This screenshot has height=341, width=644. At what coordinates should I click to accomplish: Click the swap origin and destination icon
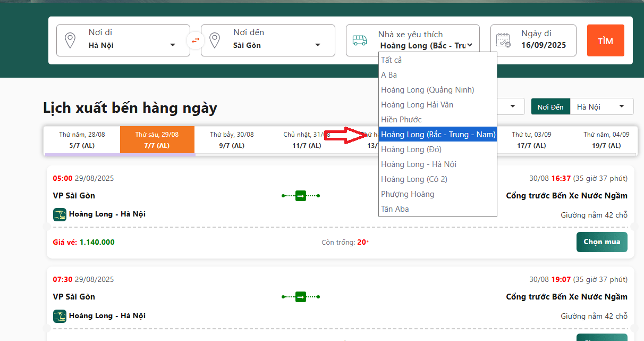click(x=196, y=40)
